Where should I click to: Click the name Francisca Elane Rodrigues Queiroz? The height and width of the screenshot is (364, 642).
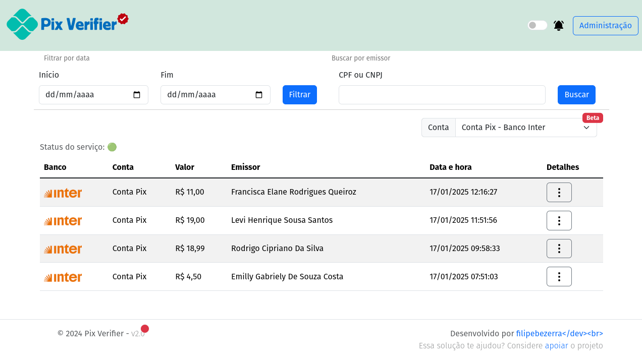point(294,192)
